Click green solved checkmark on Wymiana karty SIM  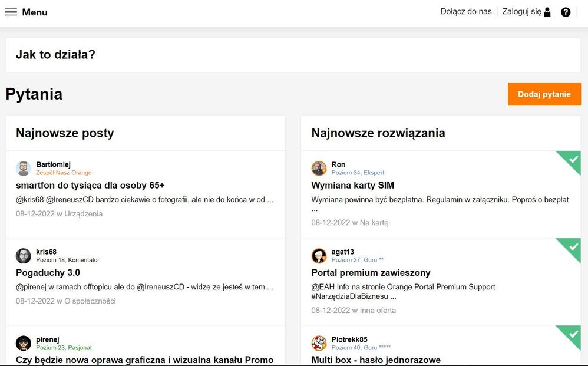pyautogui.click(x=572, y=159)
